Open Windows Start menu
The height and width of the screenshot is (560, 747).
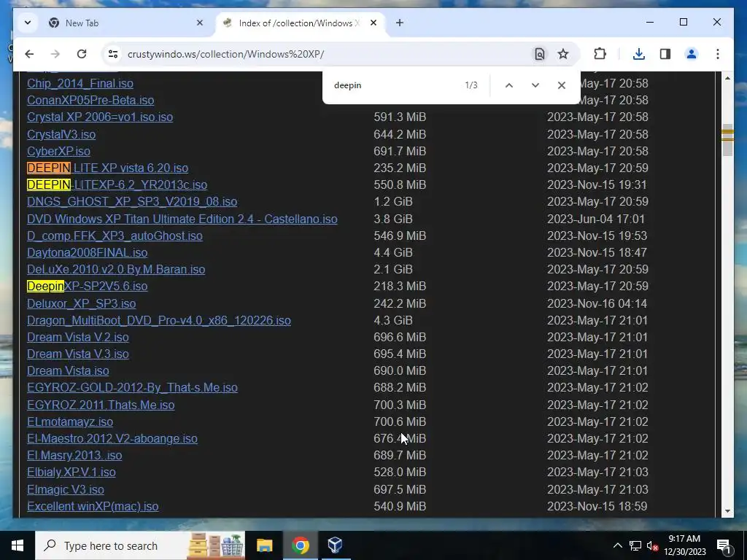tap(18, 545)
